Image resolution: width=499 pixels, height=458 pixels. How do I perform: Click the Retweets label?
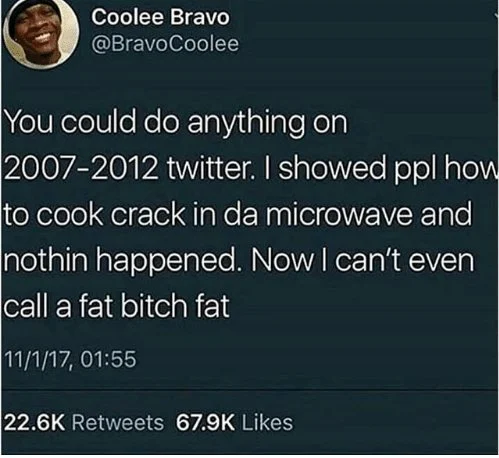click(x=118, y=422)
